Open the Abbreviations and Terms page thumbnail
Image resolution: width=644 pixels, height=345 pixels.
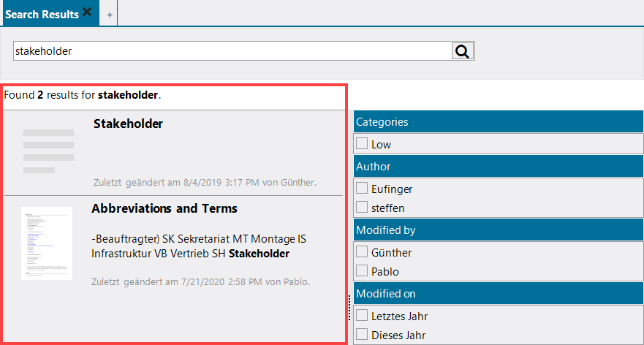coord(47,243)
